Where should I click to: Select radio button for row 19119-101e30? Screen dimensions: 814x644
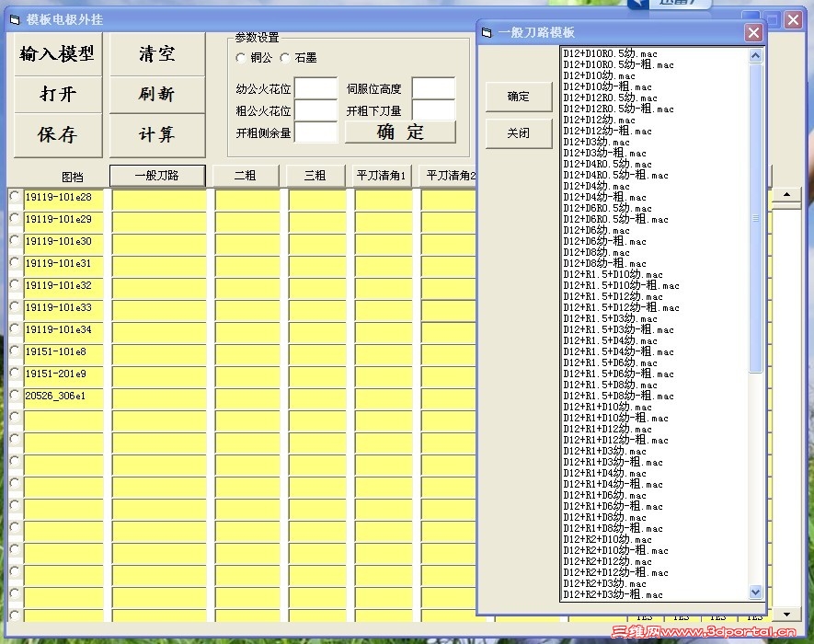15,240
